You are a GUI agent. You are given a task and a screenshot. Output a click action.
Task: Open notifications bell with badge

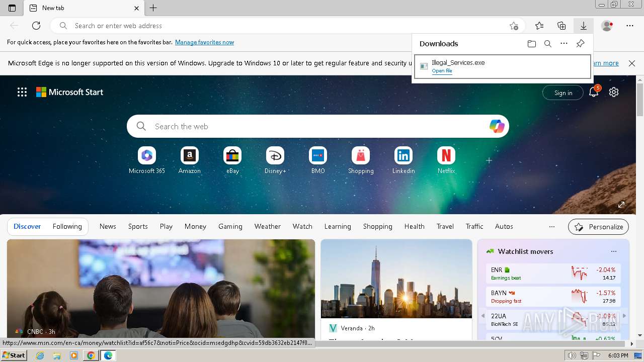594,92
